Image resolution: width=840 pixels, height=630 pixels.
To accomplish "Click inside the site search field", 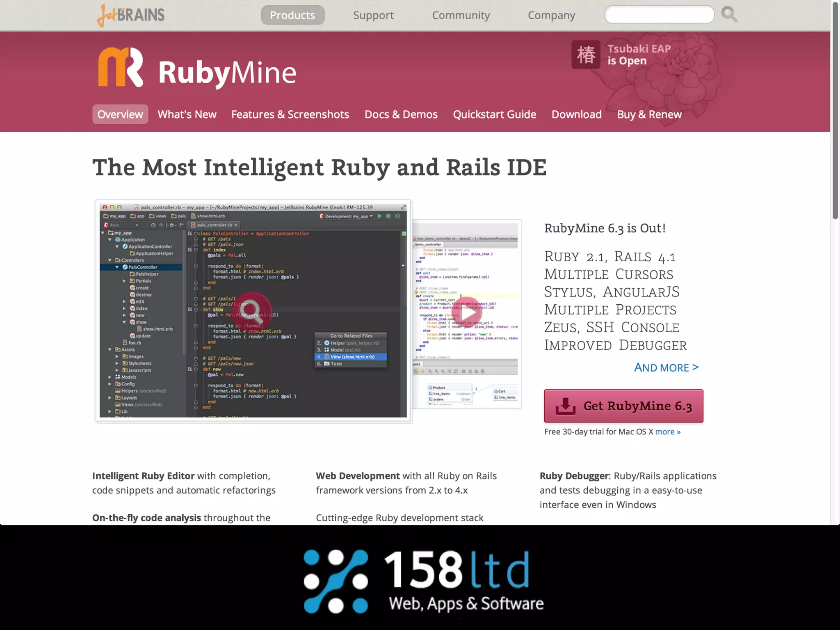I will pos(659,15).
